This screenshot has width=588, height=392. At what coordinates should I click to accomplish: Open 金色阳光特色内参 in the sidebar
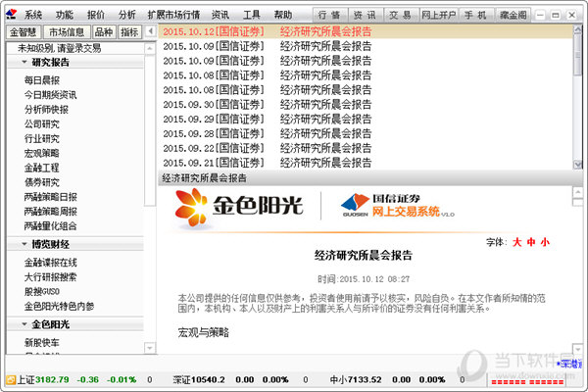tap(59, 306)
